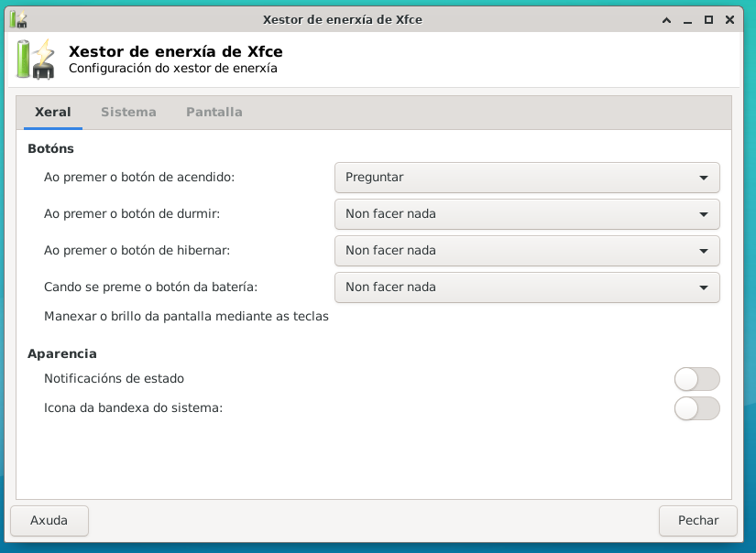756x553 pixels.
Task: Click the battery and plug header icon
Action: [x=36, y=60]
